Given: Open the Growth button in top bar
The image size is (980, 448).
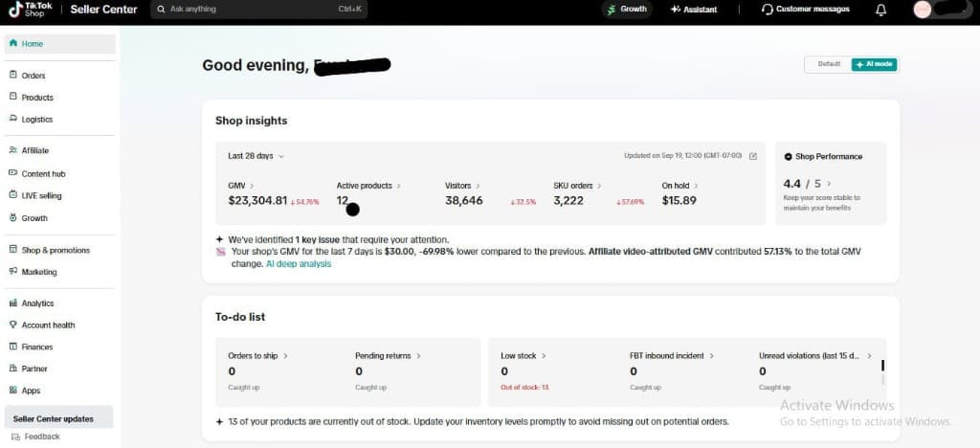Looking at the screenshot, I should [x=627, y=10].
